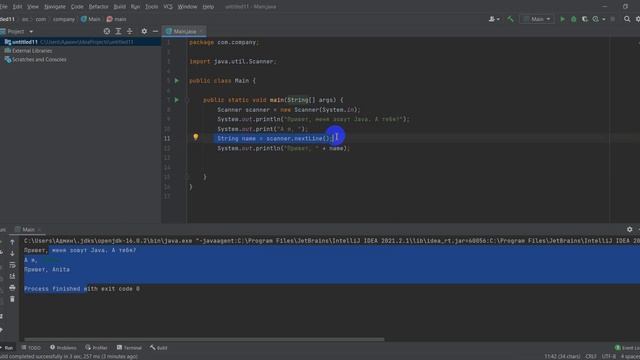Open Project panel gear options
This screenshot has width=640, height=360.
[x=144, y=31]
